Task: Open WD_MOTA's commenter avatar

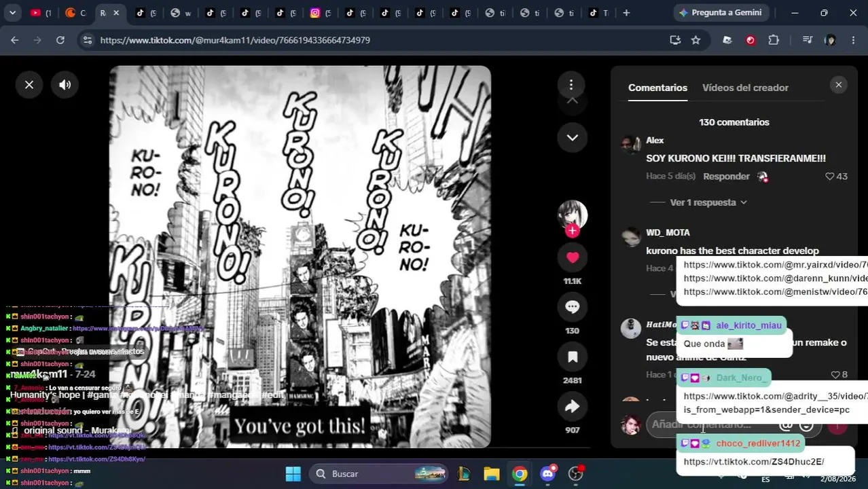Action: [631, 236]
